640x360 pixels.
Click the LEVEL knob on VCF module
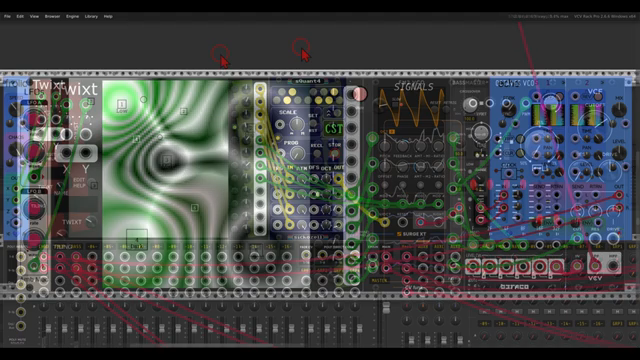619,153
